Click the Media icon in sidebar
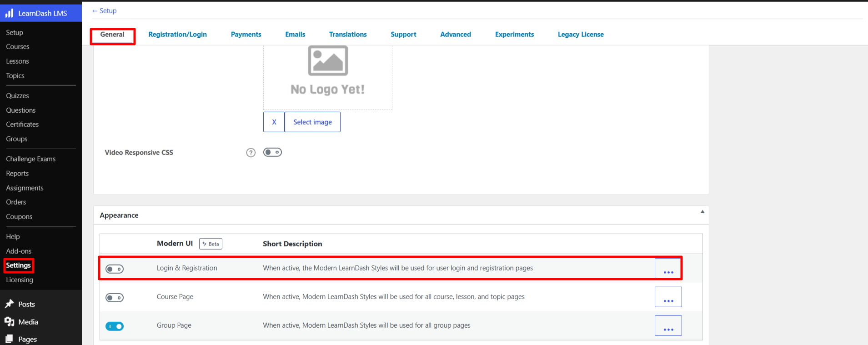 9,322
